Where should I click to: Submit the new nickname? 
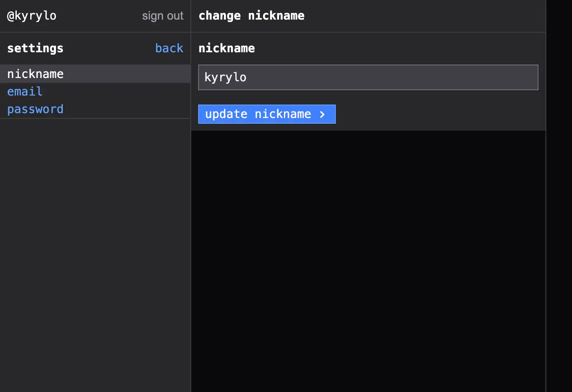click(266, 114)
